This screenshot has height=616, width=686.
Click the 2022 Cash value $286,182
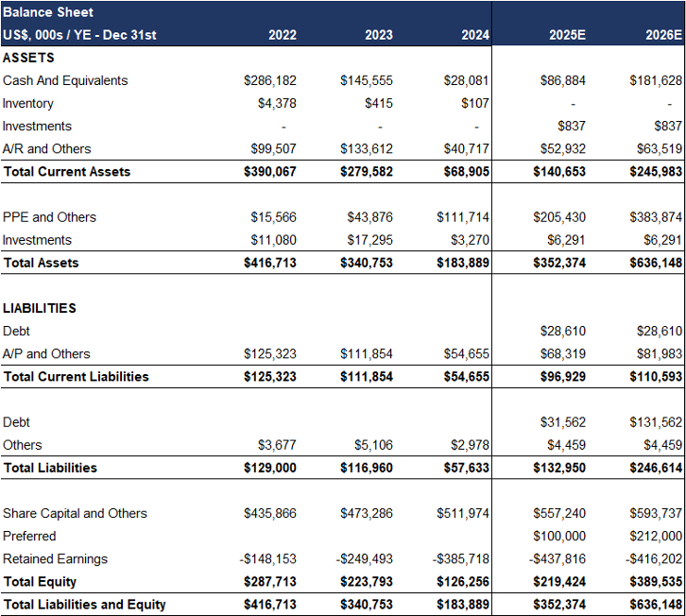270,81
